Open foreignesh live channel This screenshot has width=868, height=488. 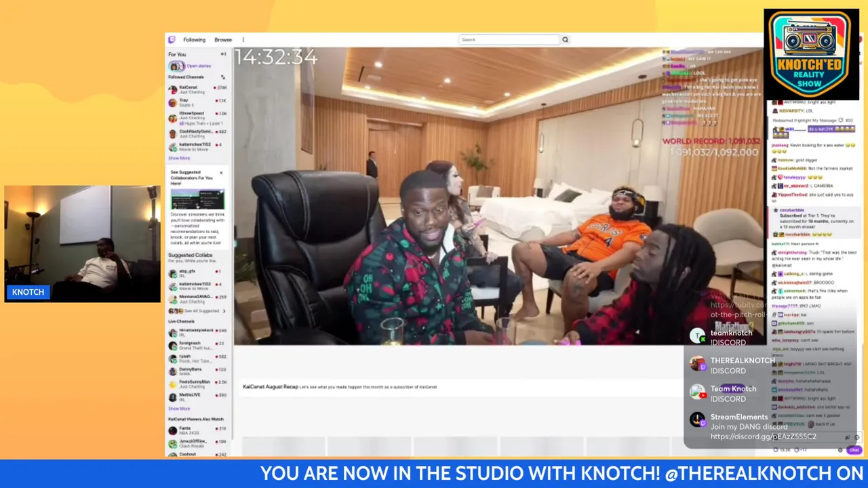197,344
